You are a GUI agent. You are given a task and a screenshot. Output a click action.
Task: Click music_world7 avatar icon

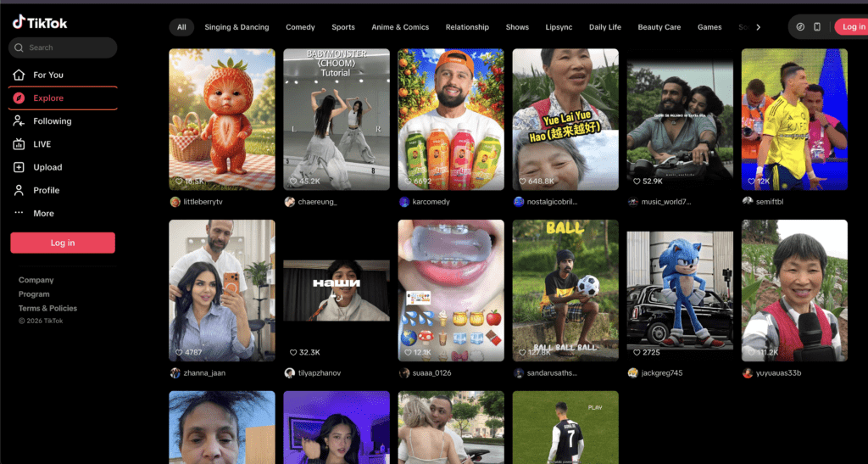point(633,202)
